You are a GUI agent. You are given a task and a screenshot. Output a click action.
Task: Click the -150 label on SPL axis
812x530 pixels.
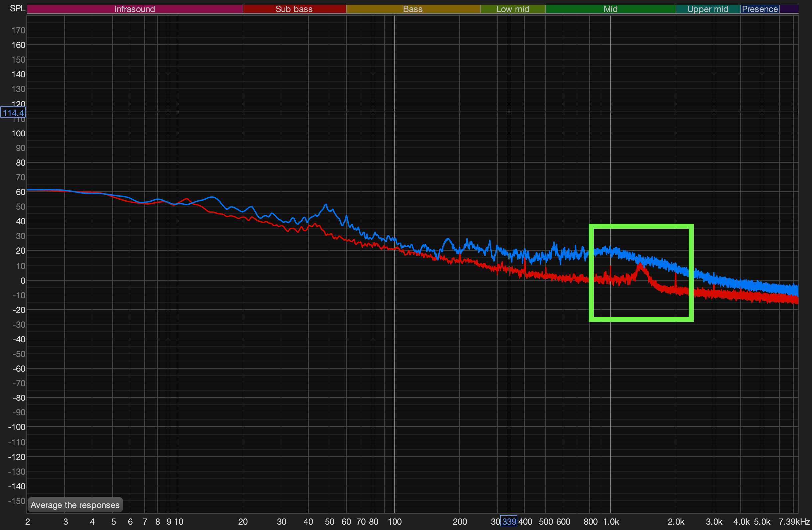(17, 501)
